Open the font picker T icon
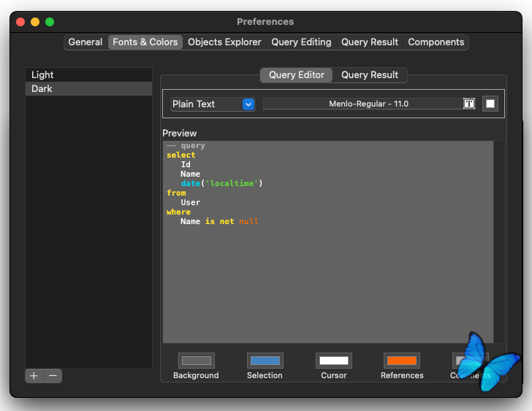 [x=469, y=104]
